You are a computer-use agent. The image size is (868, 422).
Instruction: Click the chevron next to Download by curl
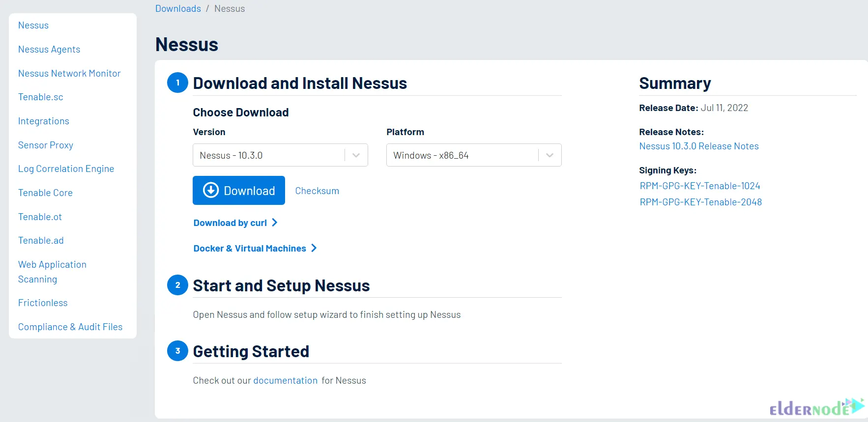tap(275, 223)
